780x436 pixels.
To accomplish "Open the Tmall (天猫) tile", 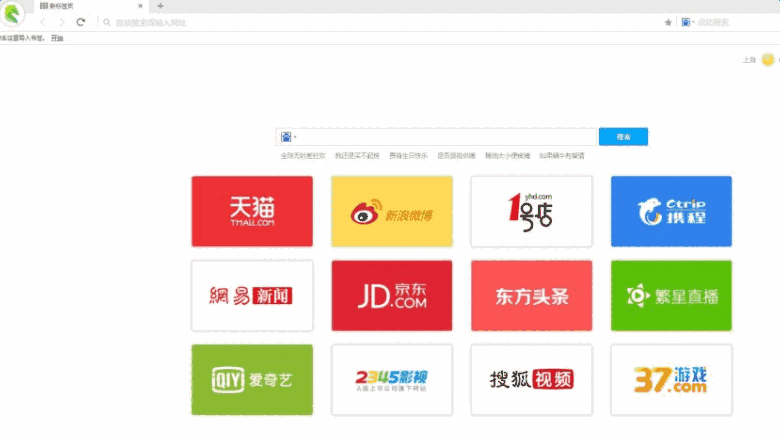I will point(252,211).
